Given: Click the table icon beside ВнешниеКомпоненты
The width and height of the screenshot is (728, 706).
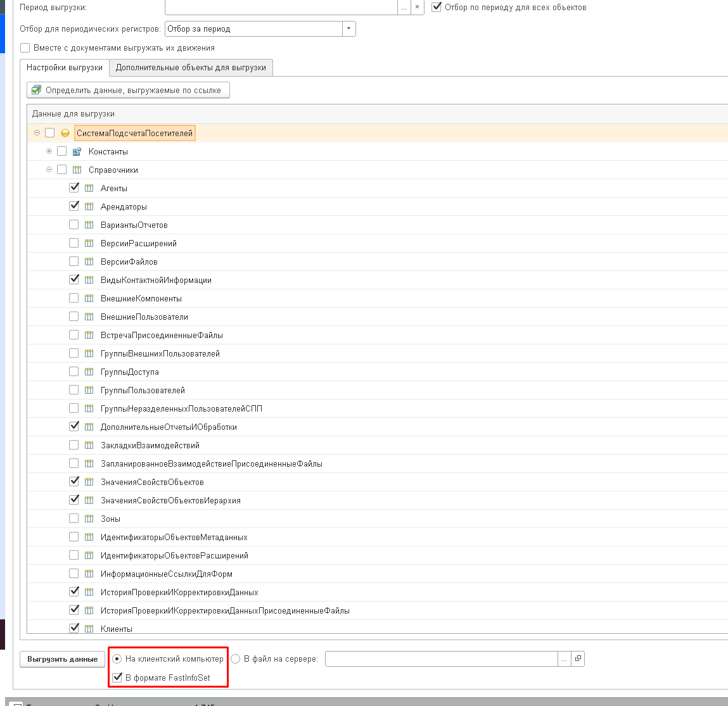Looking at the screenshot, I should coord(89,298).
